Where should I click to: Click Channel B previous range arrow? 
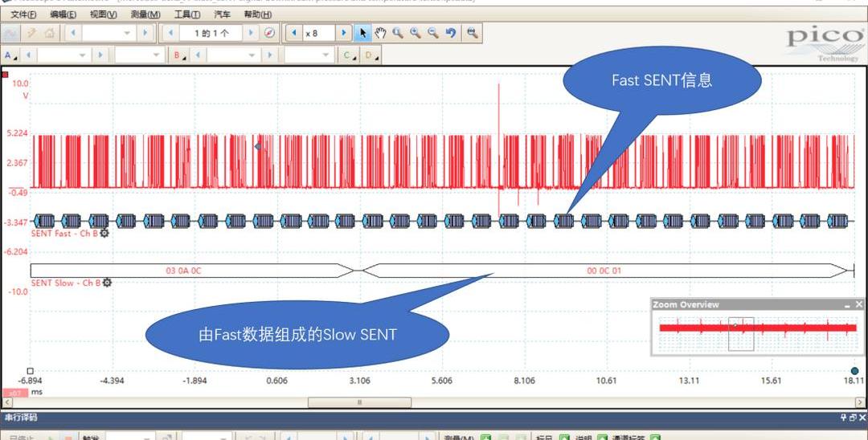pyautogui.click(x=198, y=55)
